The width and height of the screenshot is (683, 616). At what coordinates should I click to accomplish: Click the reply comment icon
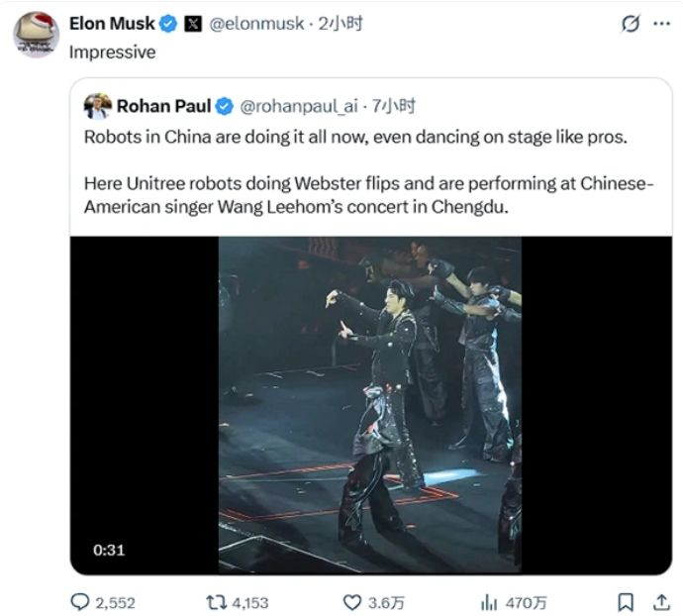80,601
